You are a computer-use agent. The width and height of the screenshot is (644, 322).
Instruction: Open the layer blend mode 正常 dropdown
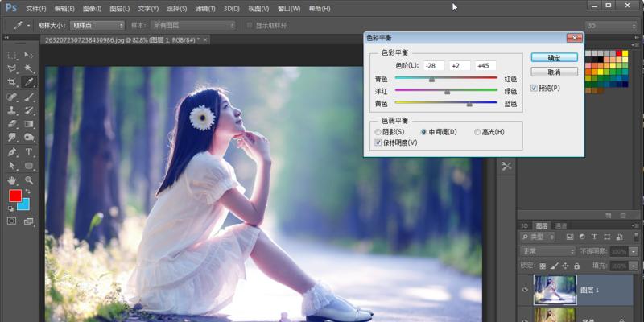548,251
